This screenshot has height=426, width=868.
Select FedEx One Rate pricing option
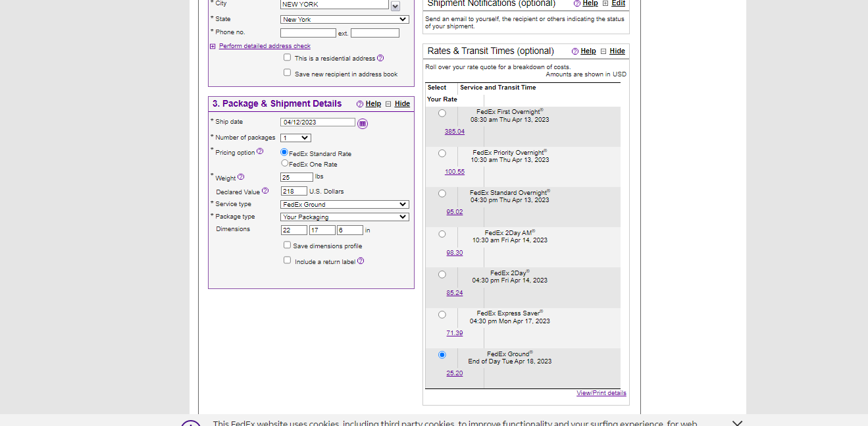(284, 163)
